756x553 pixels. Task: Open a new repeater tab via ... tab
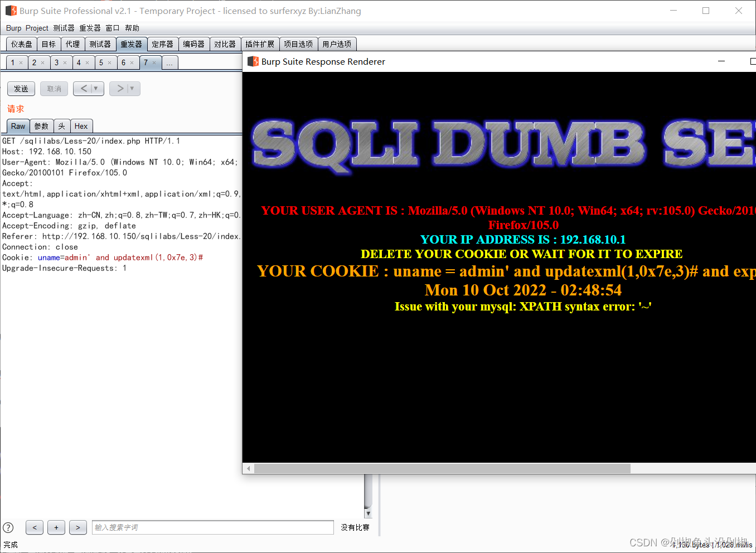click(x=169, y=62)
